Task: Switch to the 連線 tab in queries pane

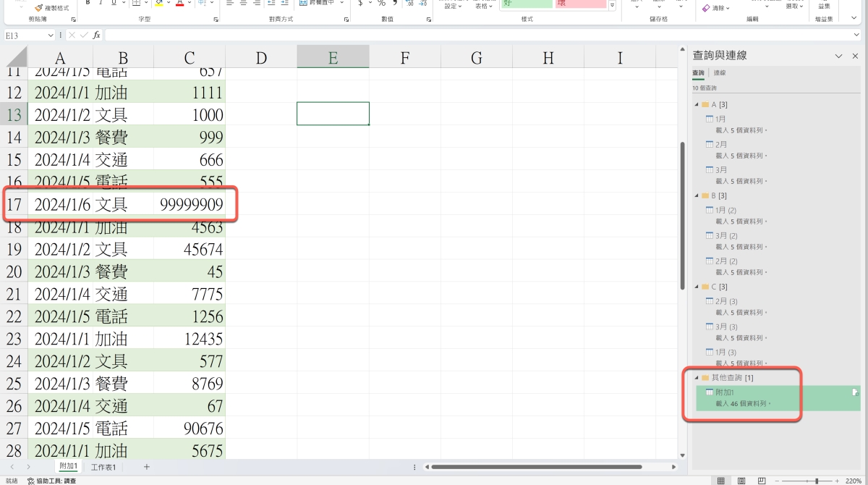Action: tap(720, 73)
